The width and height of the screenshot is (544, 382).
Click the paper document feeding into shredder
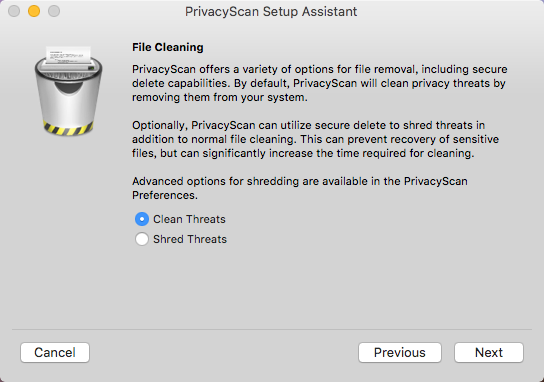coord(68,56)
